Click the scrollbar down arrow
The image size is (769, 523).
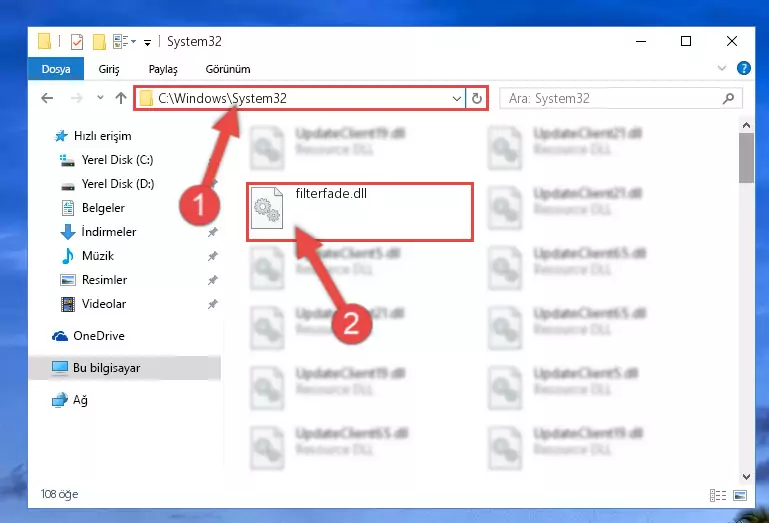(x=746, y=476)
